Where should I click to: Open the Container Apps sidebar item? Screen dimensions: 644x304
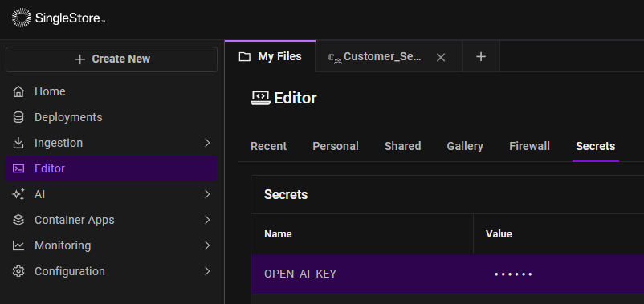click(x=112, y=220)
